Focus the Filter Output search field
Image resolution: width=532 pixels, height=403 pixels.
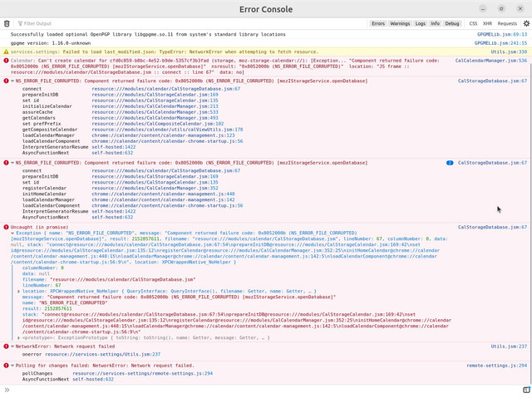(x=190, y=23)
